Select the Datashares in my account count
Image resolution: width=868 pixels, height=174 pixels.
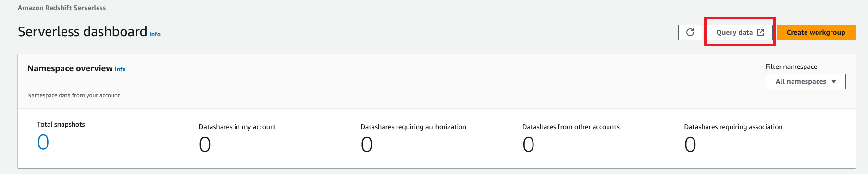click(x=205, y=145)
